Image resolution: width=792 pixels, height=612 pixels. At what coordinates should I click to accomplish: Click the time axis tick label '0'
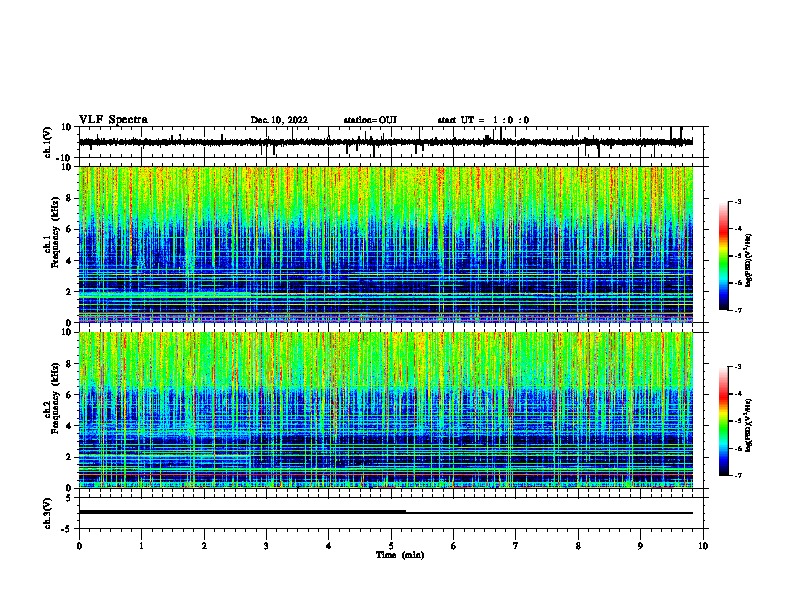(79, 546)
